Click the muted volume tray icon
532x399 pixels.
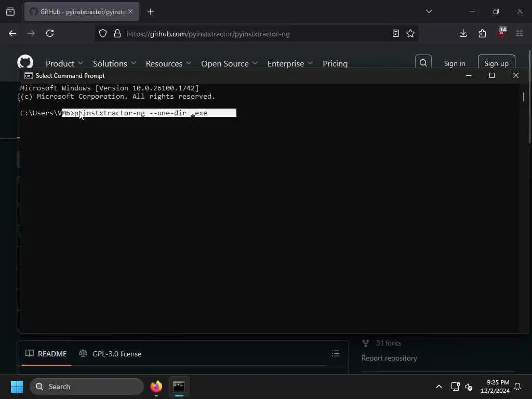469,387
